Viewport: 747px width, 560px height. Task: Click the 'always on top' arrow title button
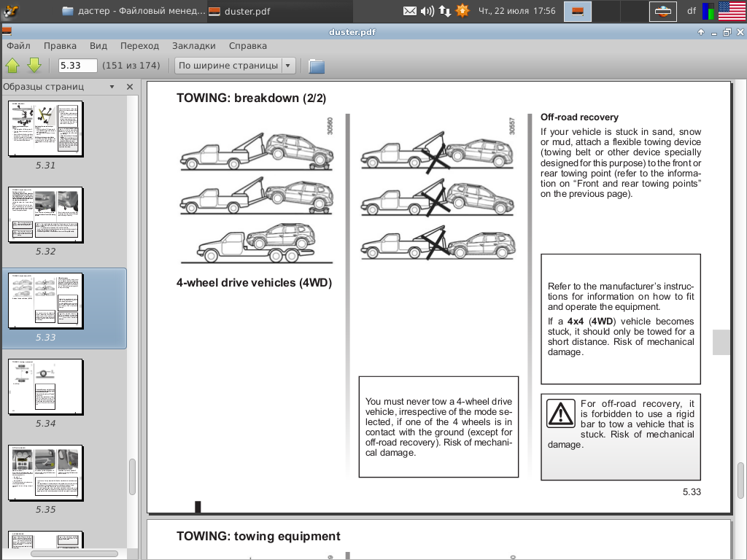(x=701, y=32)
